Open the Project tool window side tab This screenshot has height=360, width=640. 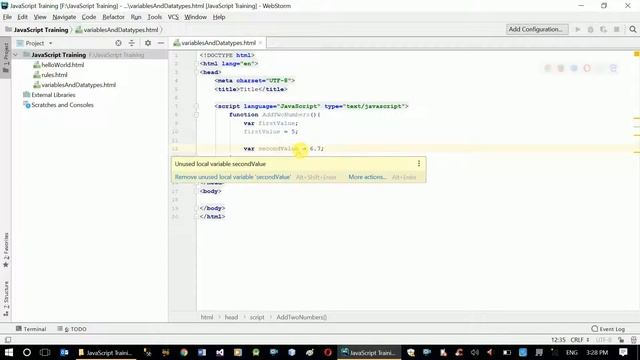(x=6, y=57)
